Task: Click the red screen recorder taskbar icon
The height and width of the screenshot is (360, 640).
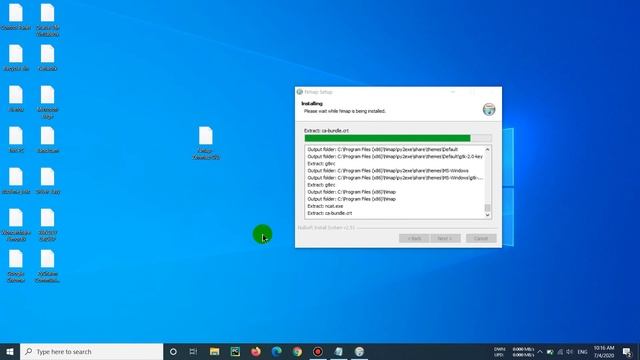Action: (x=318, y=352)
